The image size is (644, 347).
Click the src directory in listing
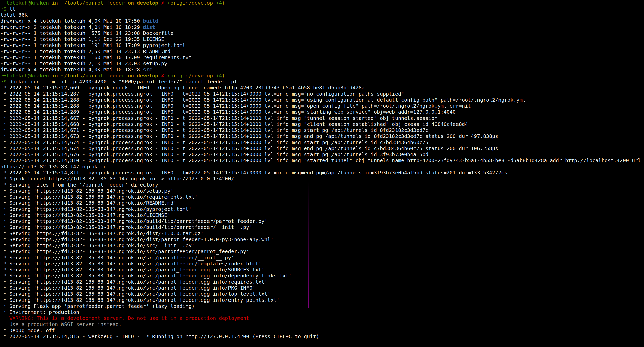point(147,70)
